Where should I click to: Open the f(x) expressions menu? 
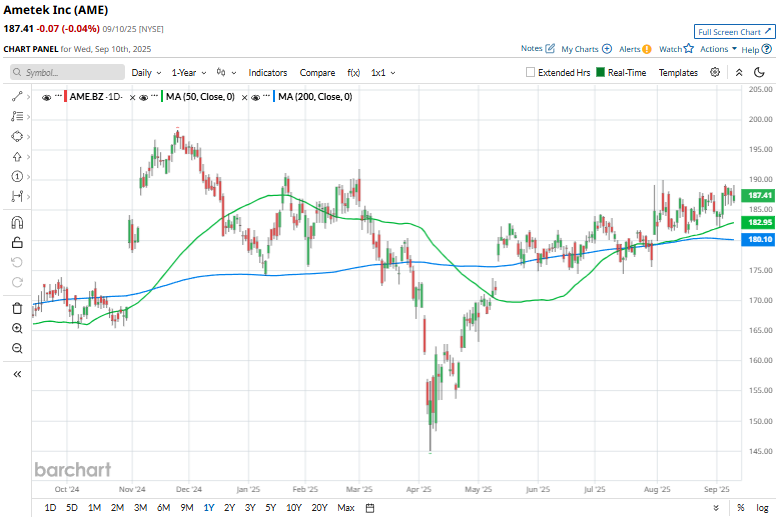coord(353,73)
